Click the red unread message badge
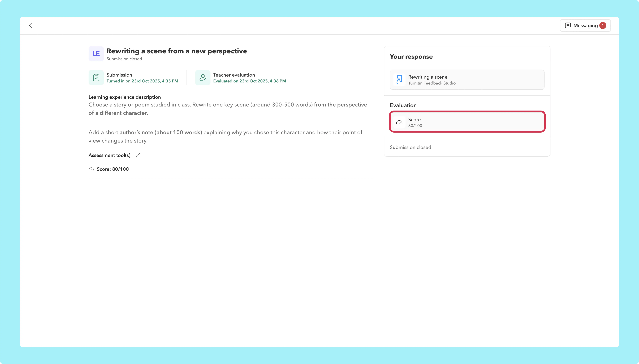The height and width of the screenshot is (364, 639). (x=603, y=25)
